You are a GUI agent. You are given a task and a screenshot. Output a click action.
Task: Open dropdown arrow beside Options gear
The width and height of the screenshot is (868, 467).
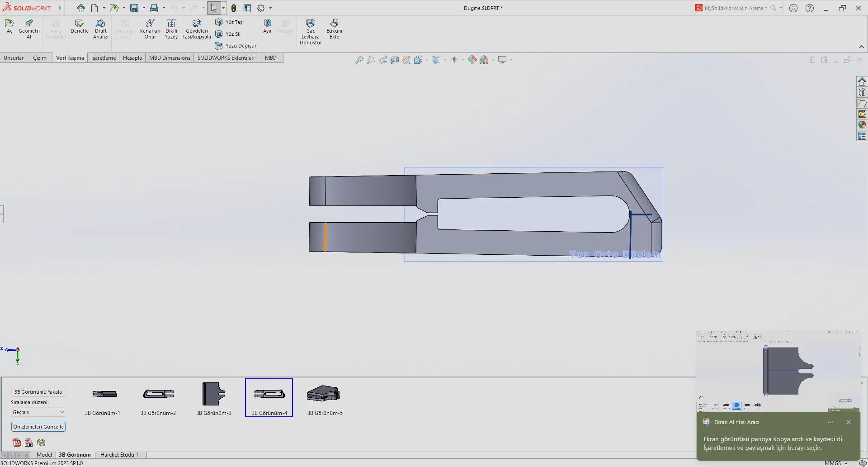(270, 8)
